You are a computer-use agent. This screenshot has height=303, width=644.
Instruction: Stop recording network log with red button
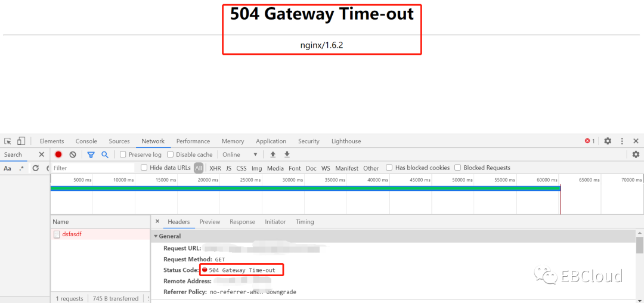(x=58, y=154)
